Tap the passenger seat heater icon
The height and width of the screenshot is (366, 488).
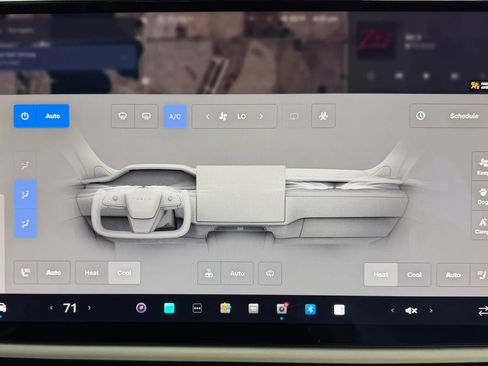coord(480,275)
